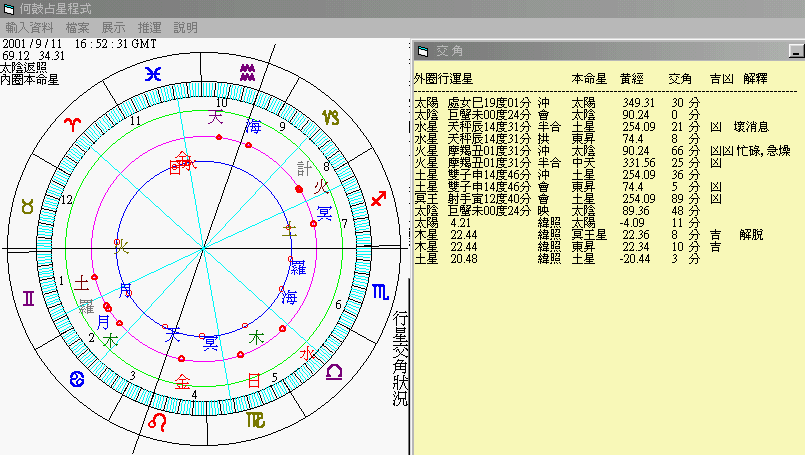Open the 展示 menu
This screenshot has height=455, width=805.
click(113, 28)
